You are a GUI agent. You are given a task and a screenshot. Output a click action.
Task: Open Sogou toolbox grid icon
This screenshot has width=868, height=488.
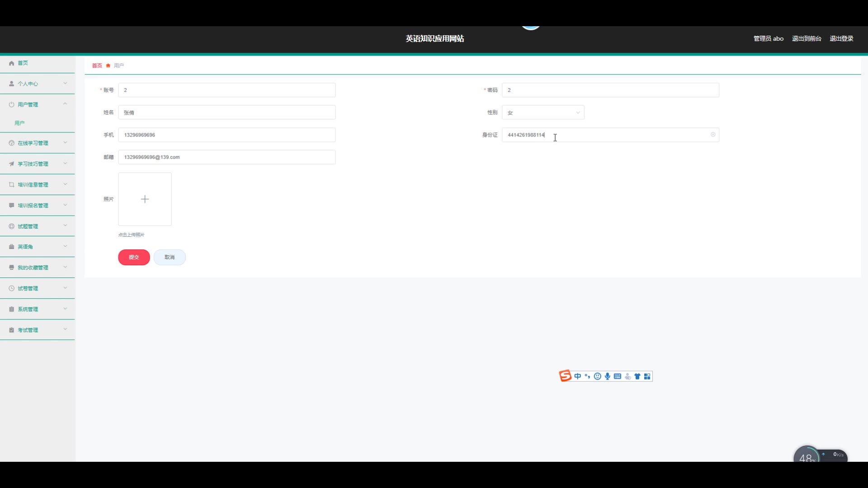pos(647,376)
